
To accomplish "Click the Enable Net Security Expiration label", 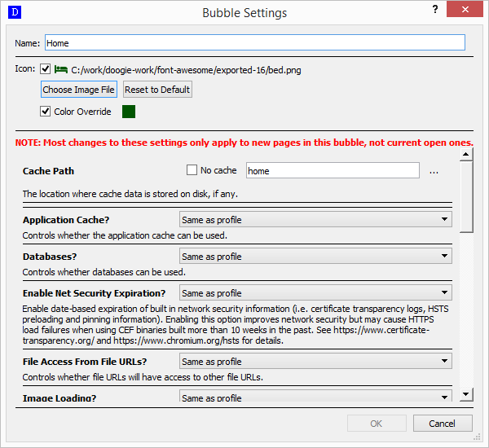I will (94, 293).
